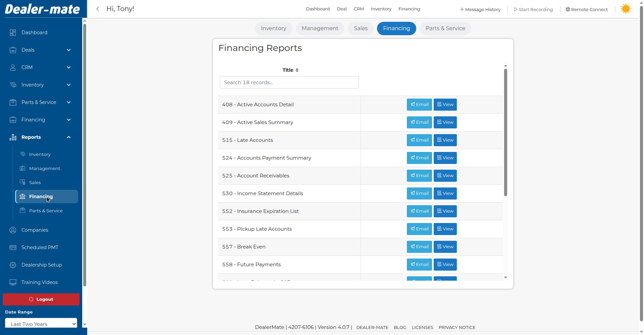Open the PRIVACY NOTICE footer link

click(x=457, y=328)
